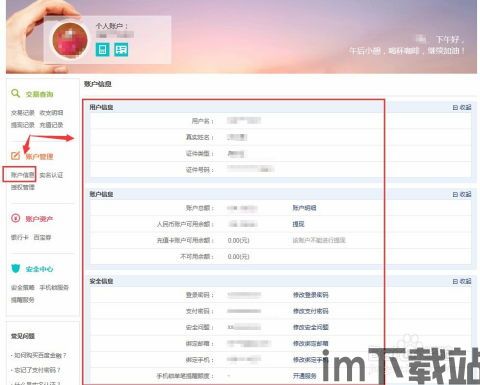This screenshot has height=385, width=480.
Task: Click the 绑定邮箱 field label
Action: coord(200,344)
